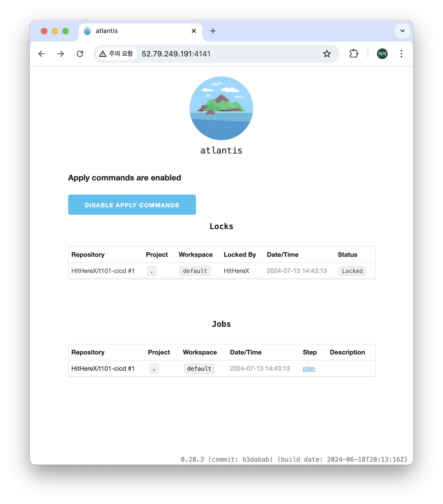Image resolution: width=443 pixels, height=504 pixels.
Task: Click the default workspace in Locks table
Action: 195,271
